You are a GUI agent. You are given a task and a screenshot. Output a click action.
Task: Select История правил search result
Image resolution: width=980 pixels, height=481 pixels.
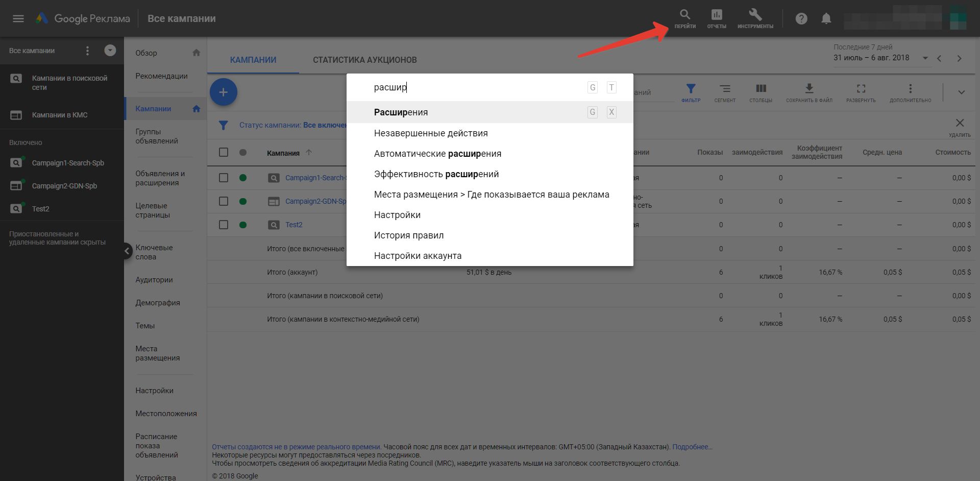point(490,235)
